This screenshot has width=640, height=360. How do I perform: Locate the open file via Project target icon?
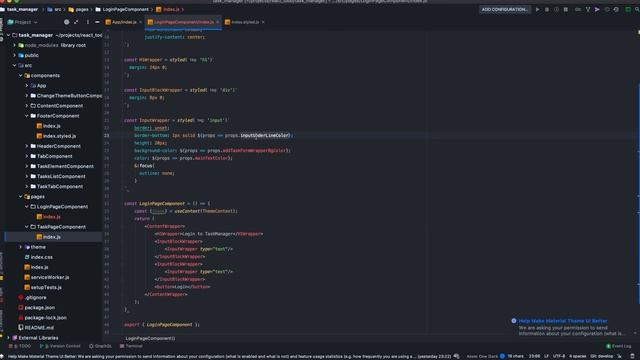pos(67,22)
